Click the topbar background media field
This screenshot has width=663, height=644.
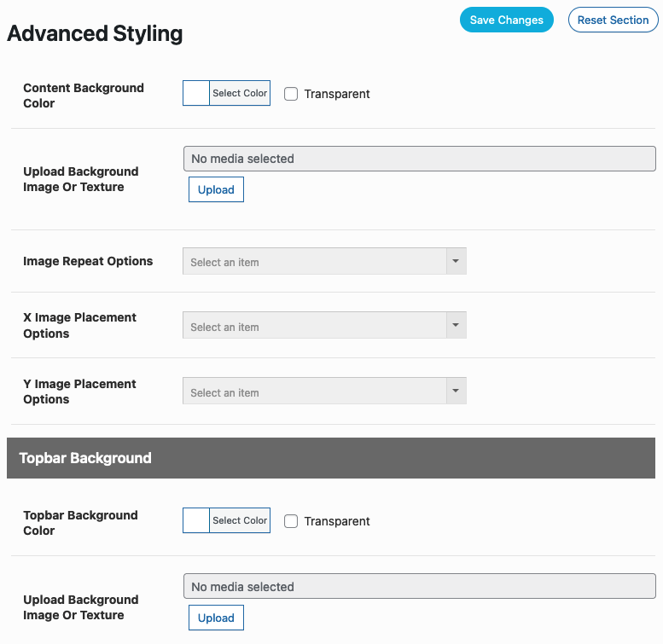420,586
